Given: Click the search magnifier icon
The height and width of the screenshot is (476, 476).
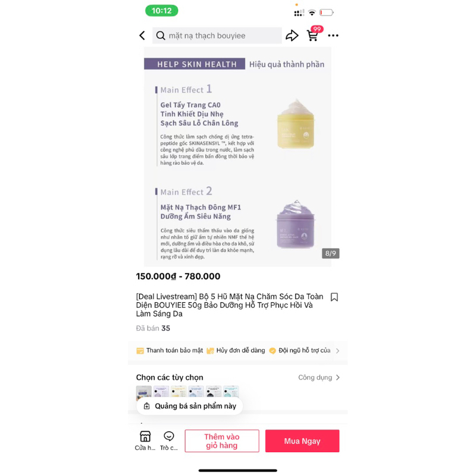Looking at the screenshot, I should (161, 36).
